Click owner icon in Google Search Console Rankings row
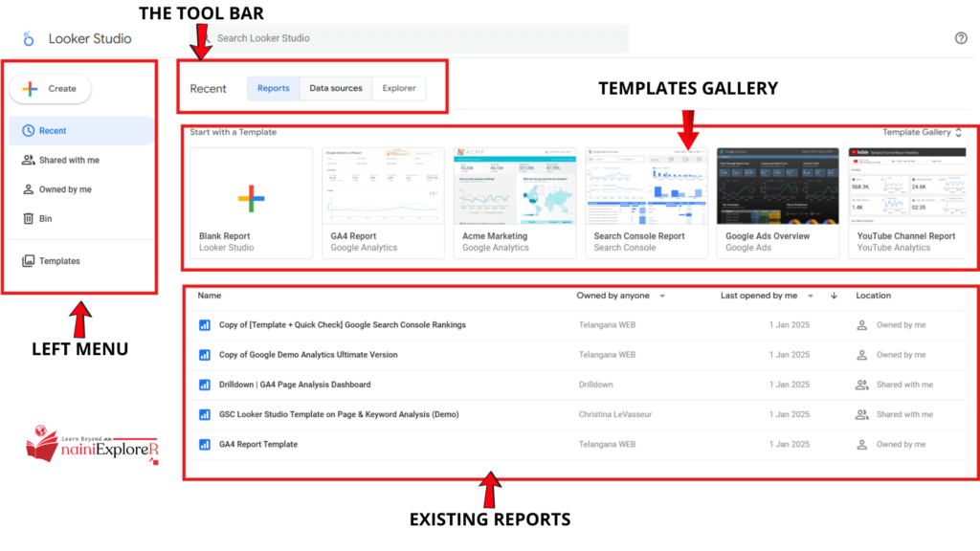Screen dimensions: 980x551 pyautogui.click(x=862, y=325)
